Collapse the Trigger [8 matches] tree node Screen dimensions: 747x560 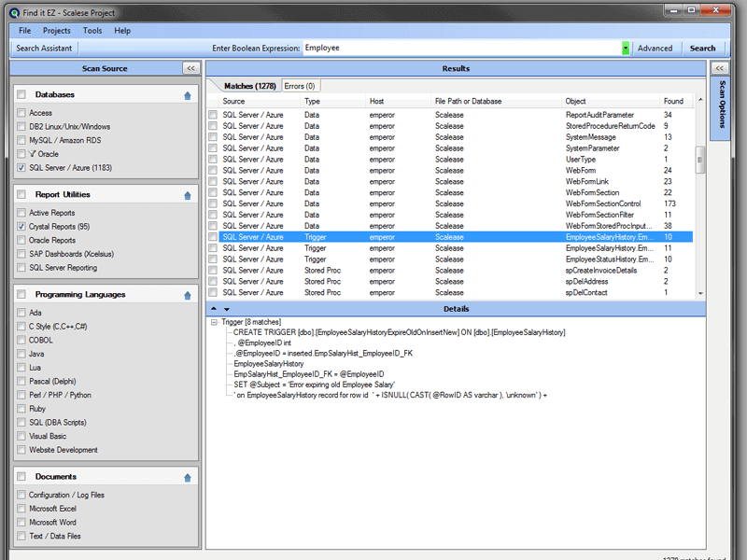(215, 322)
